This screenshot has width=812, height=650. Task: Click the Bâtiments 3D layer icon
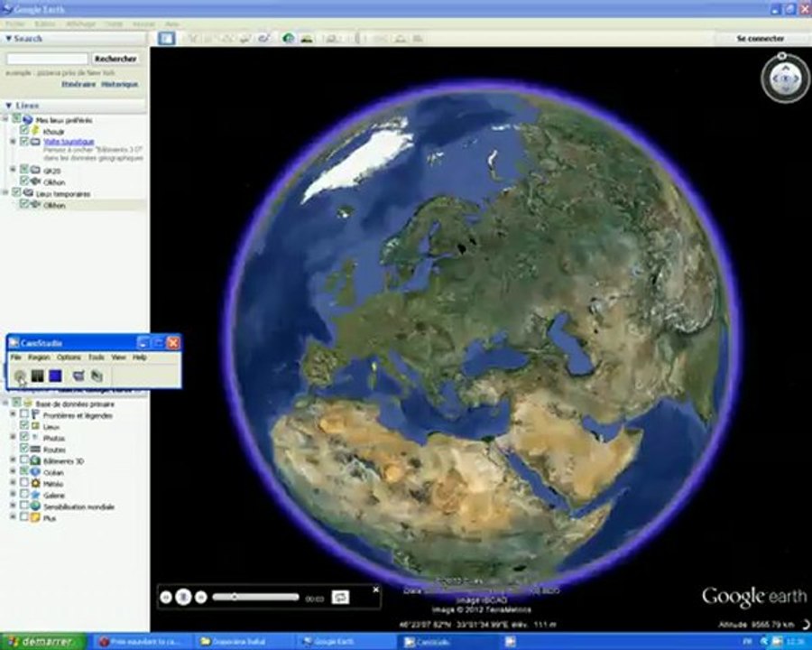[35, 460]
